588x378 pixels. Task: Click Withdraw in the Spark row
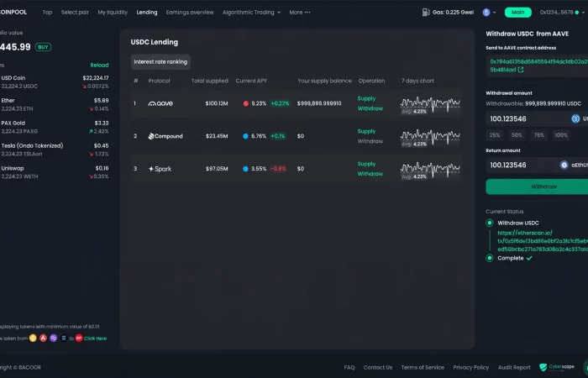pos(370,174)
